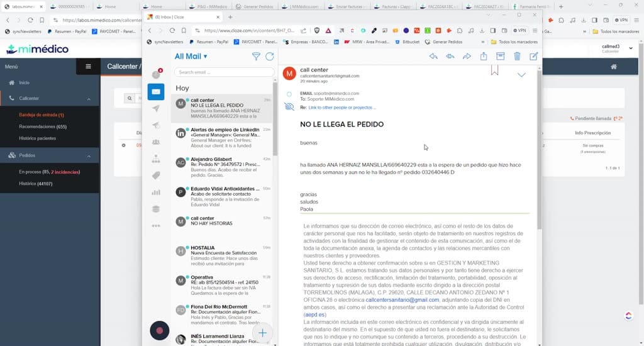644x346 pixels.
Task: Open the megaphone campaigns icon in Cloze sidebar
Action: (x=156, y=125)
